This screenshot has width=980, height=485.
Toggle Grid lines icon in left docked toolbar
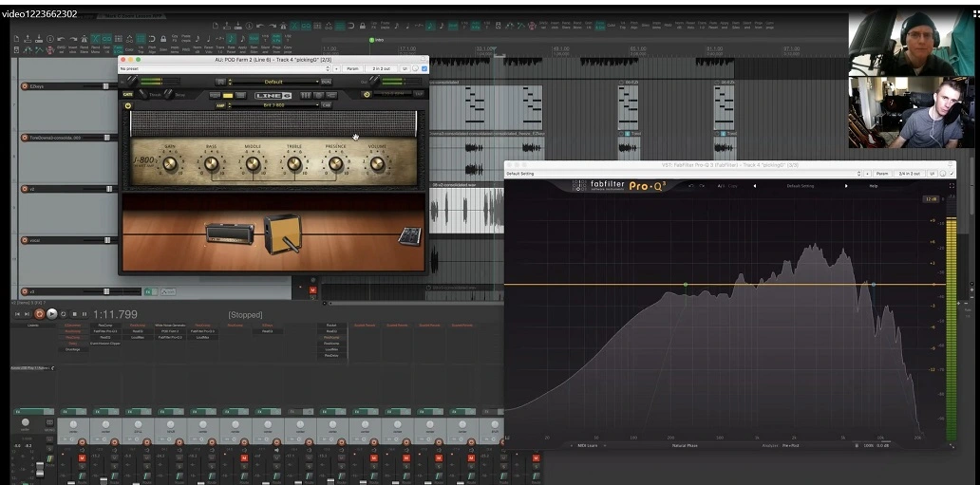(x=141, y=39)
